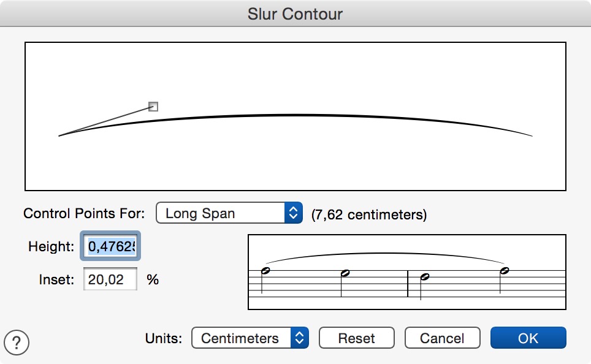Open the help question mark button
The image size is (591, 364).
[x=16, y=343]
